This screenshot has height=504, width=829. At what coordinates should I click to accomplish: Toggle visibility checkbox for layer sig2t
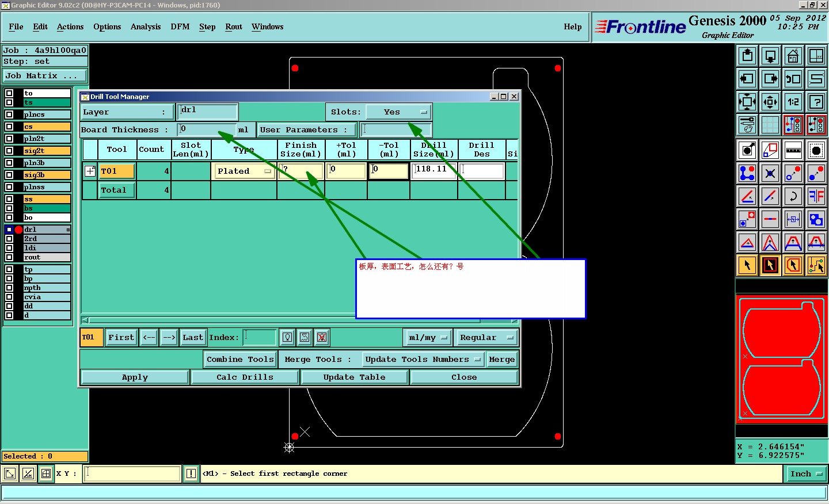pyautogui.click(x=9, y=151)
